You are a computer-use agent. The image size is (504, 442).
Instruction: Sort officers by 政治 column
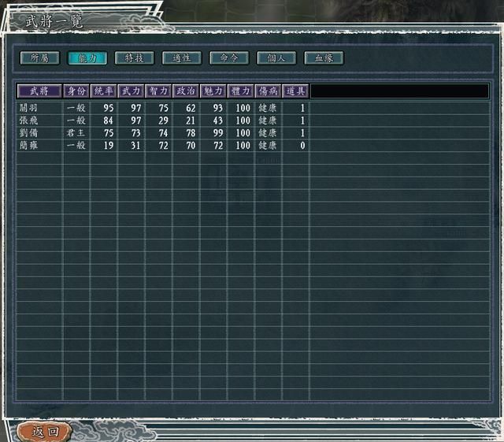(186, 91)
